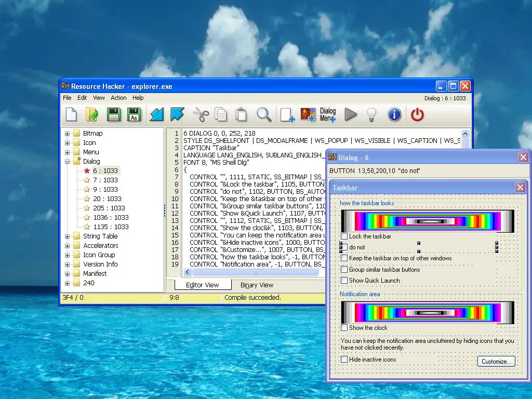Click the Save As floppy icon
Viewport: 532px width, 399px height.
tap(134, 114)
